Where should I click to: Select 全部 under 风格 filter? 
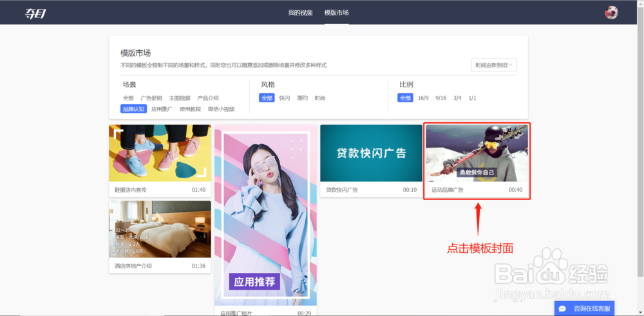267,98
